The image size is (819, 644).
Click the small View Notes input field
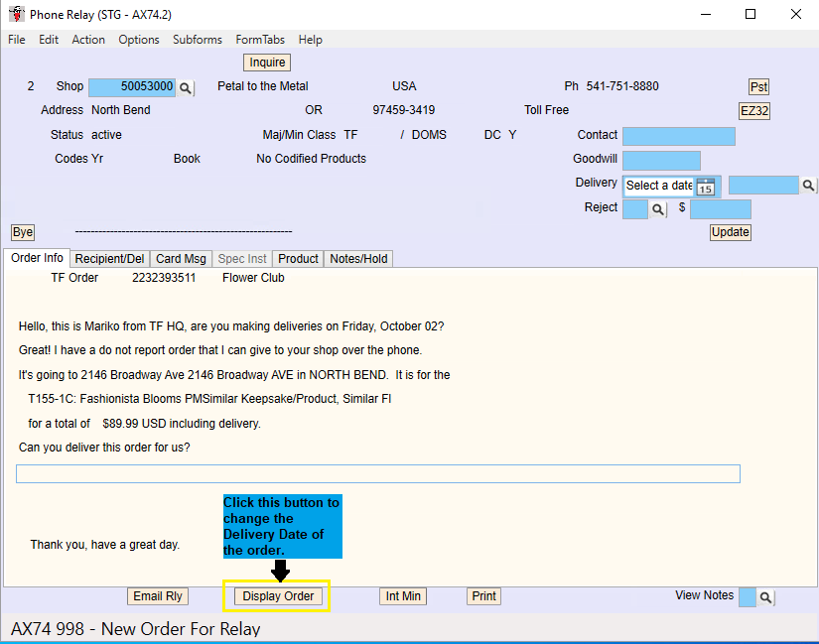tap(747, 597)
